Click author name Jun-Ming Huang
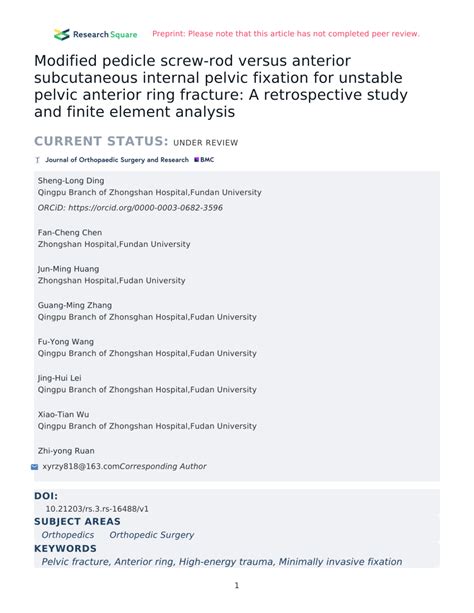The image size is (474, 613). coord(68,269)
